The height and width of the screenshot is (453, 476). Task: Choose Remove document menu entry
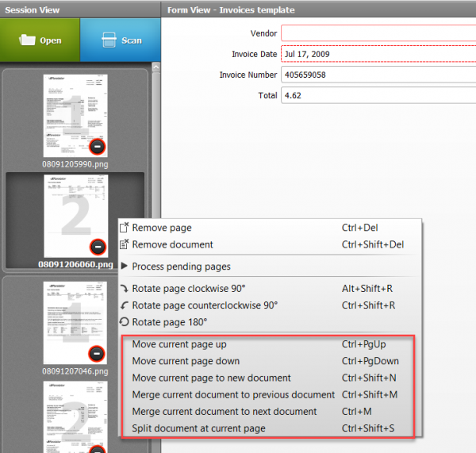pos(270,244)
